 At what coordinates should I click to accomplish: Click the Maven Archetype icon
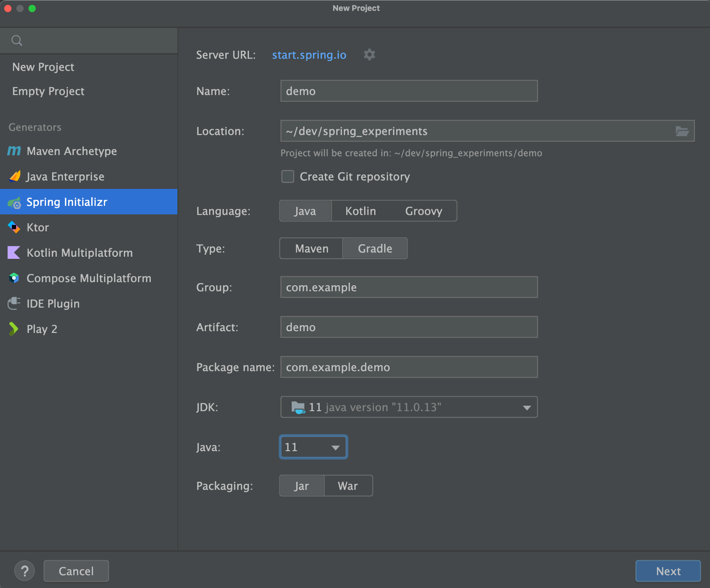pos(14,151)
